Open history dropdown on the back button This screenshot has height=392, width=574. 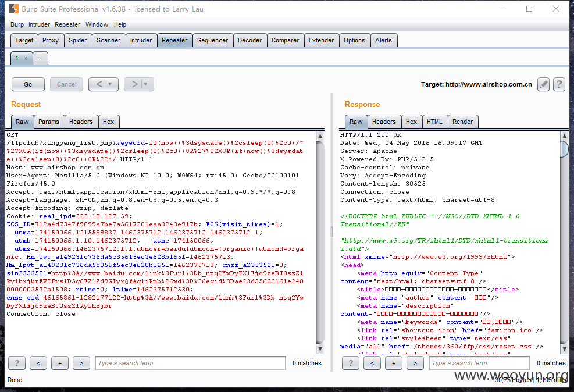pos(111,84)
